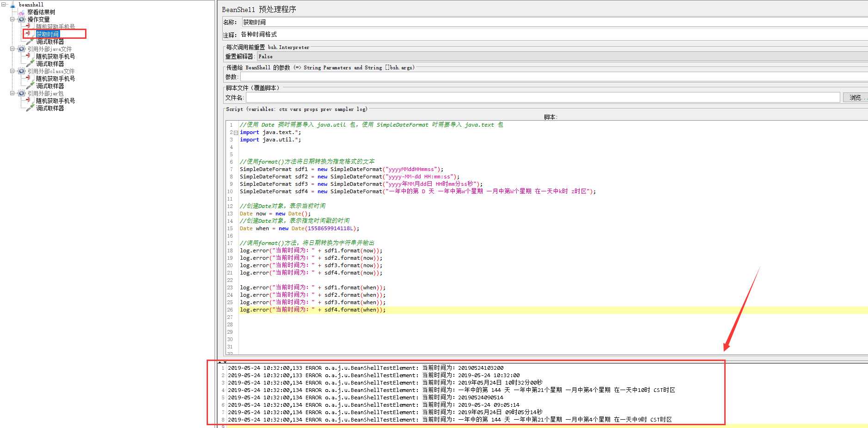Select the beanshell test plan flask icon
The width and height of the screenshot is (868, 428).
(13, 5)
